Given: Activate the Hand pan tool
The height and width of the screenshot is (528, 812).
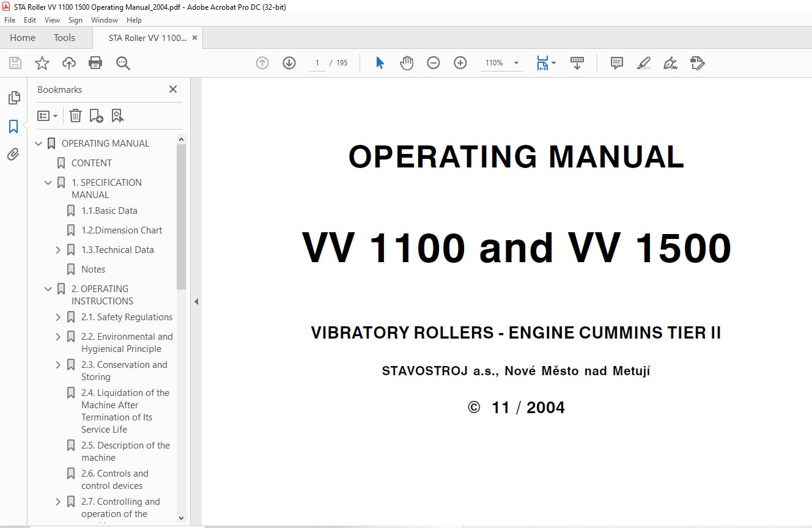Looking at the screenshot, I should click(x=407, y=63).
